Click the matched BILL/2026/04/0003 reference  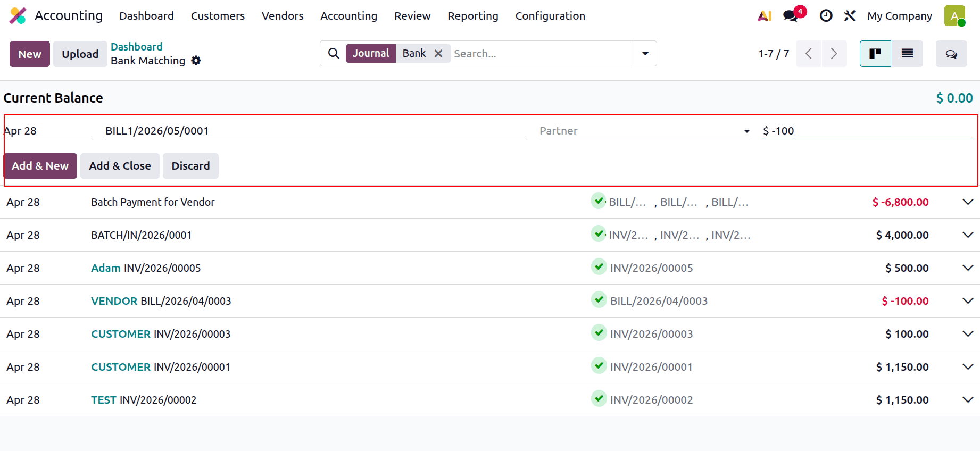click(x=659, y=301)
